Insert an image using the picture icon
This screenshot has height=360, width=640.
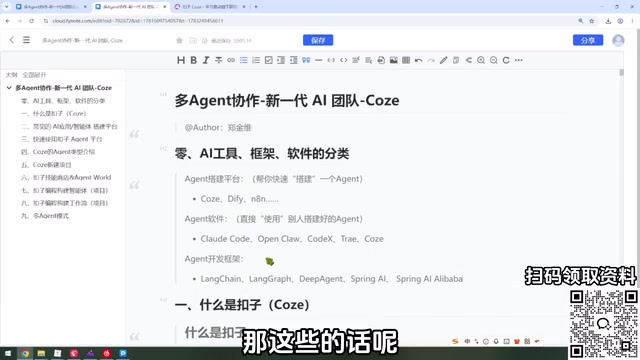(x=393, y=60)
